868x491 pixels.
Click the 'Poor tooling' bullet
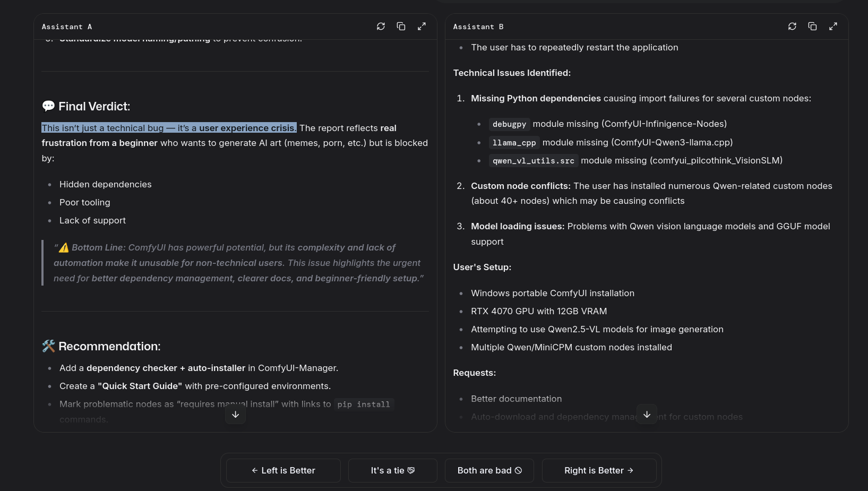(x=85, y=202)
